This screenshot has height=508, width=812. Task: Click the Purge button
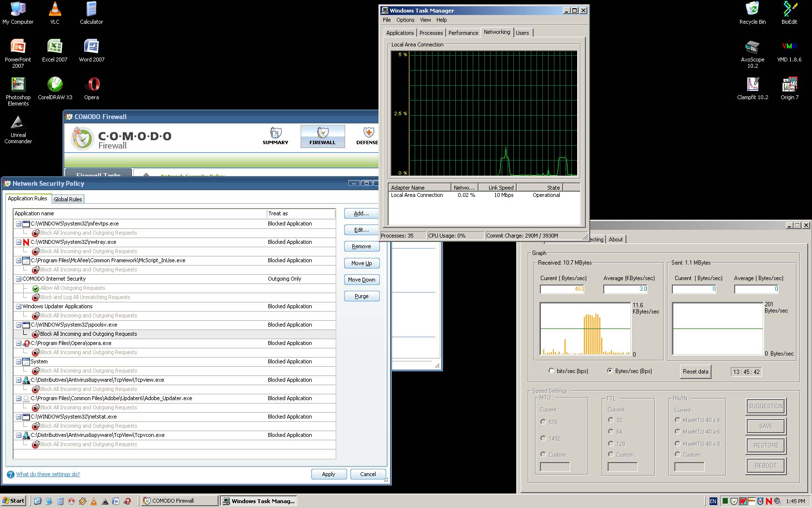pos(362,296)
